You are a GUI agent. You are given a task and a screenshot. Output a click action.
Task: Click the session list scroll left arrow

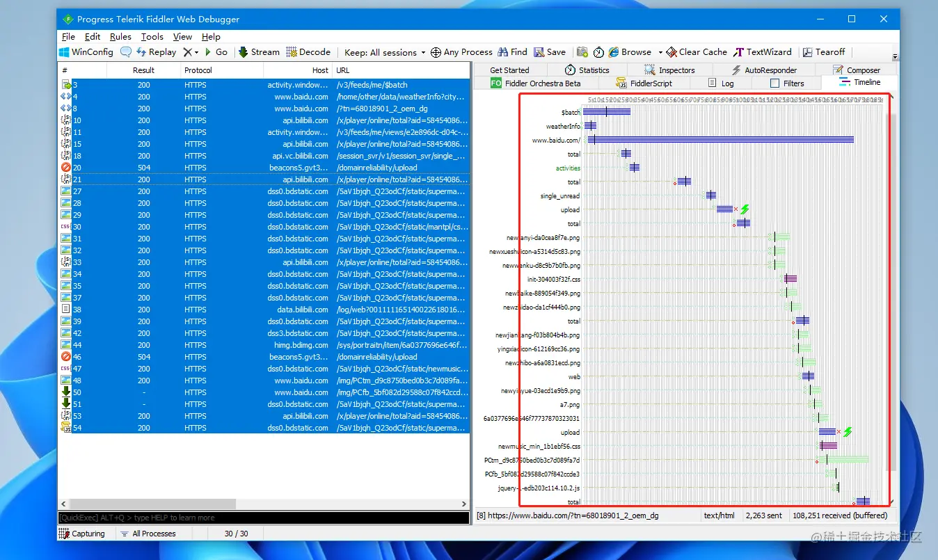tap(64, 504)
